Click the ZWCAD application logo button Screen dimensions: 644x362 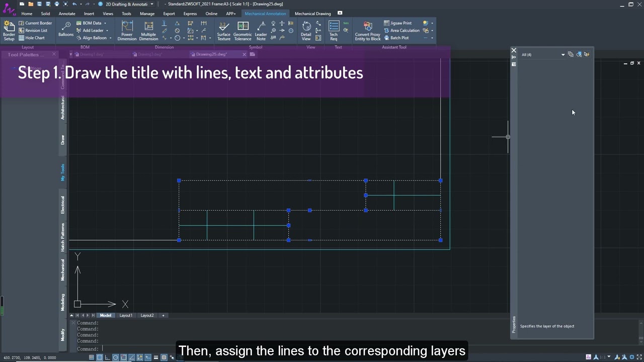[x=9, y=9]
